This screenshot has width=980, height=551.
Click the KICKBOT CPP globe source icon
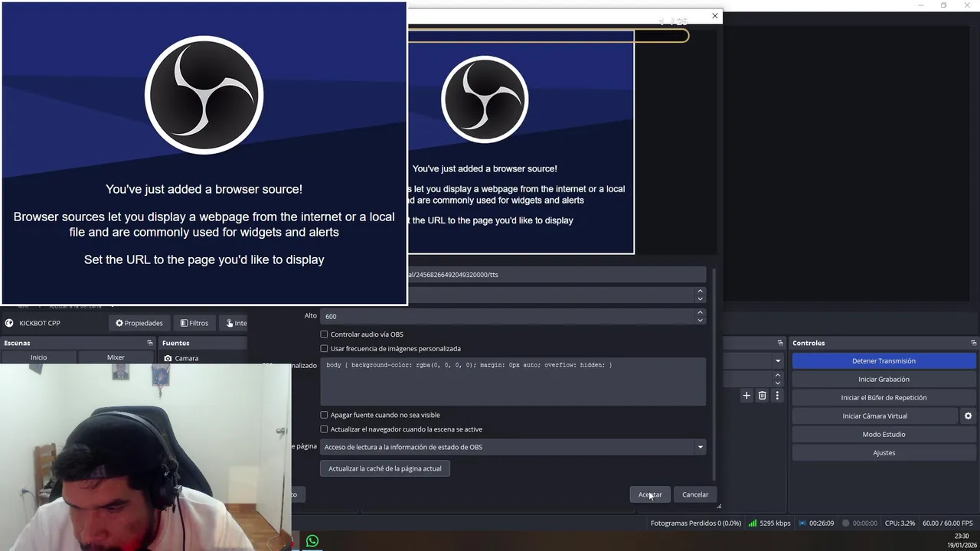click(x=9, y=323)
